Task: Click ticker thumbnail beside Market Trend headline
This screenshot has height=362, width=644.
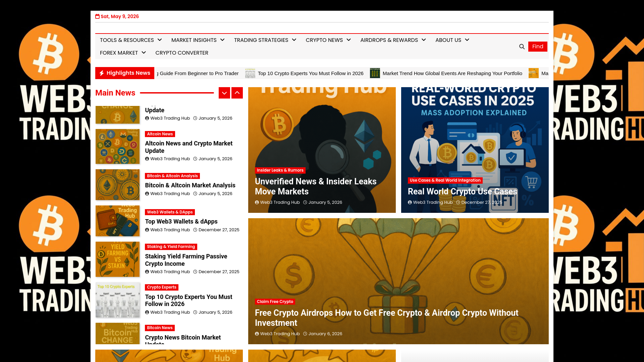Action: coord(375,73)
